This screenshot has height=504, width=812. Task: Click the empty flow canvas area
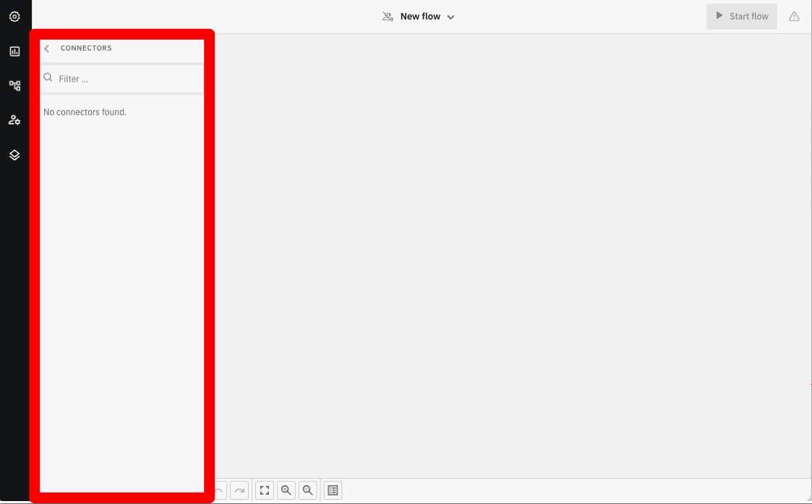[506, 253]
